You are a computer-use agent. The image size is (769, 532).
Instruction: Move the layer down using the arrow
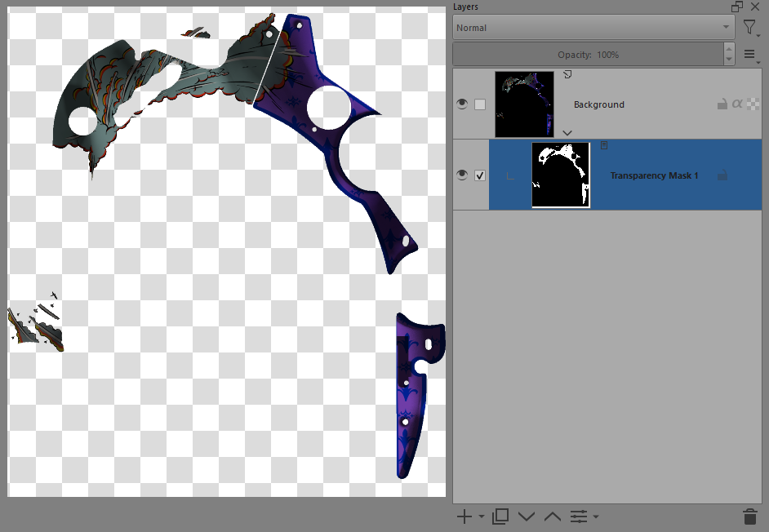(527, 516)
